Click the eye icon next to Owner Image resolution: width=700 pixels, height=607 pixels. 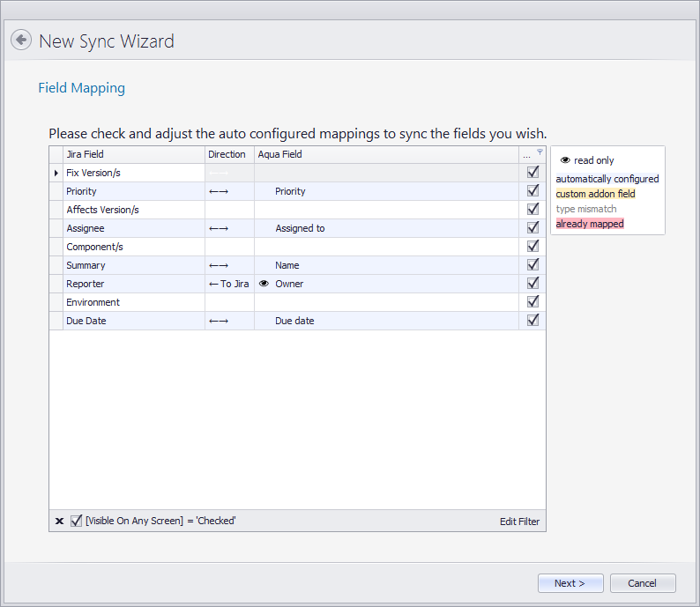[x=264, y=284]
